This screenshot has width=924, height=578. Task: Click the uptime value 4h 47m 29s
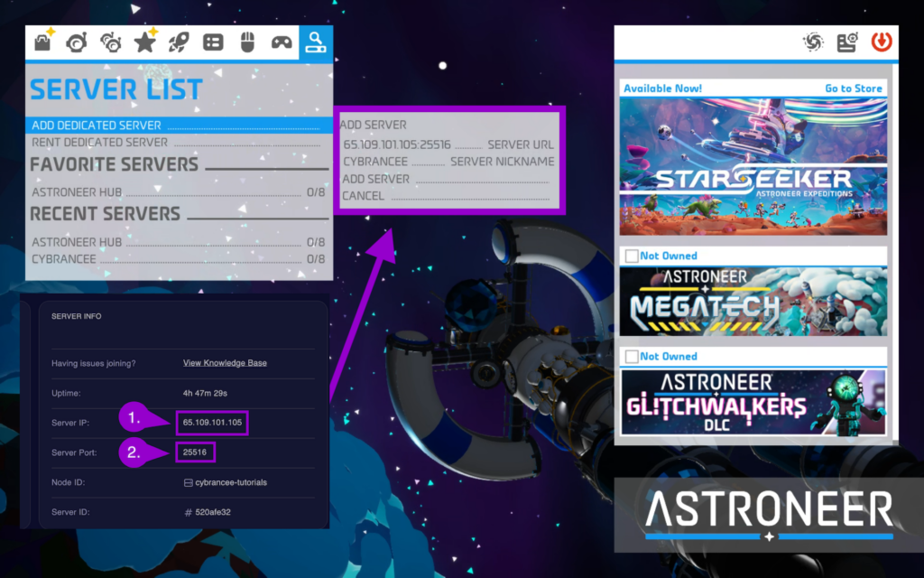[x=205, y=393]
